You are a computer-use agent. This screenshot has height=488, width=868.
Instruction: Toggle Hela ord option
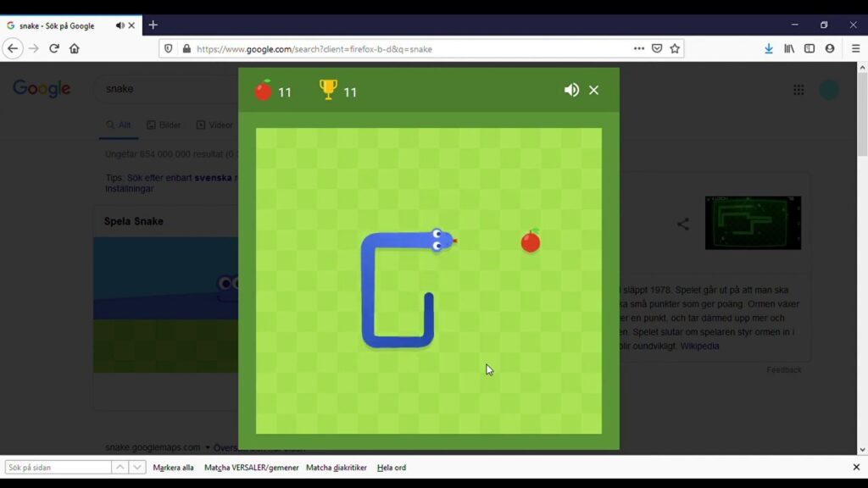pyautogui.click(x=392, y=468)
